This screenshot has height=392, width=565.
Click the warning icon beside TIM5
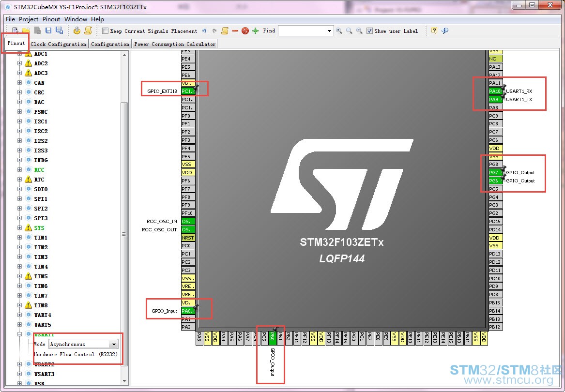coord(29,276)
